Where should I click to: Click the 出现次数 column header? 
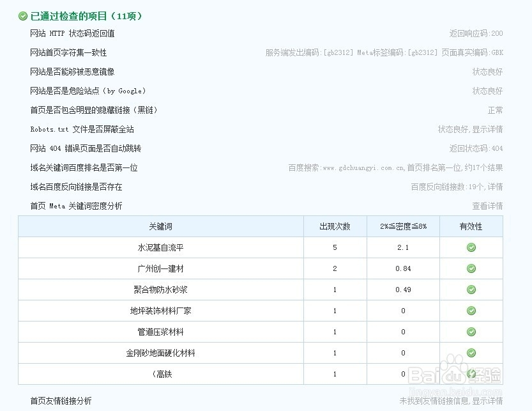coord(335,226)
